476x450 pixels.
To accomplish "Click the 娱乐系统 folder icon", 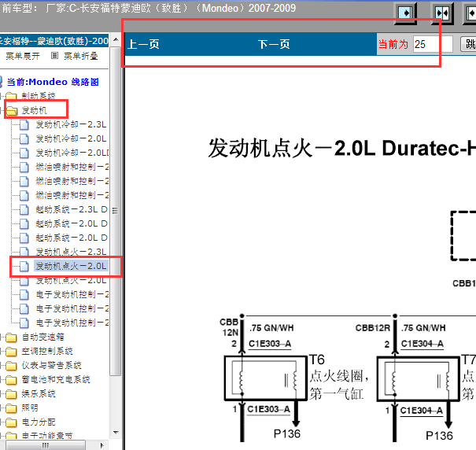I will click(11, 394).
